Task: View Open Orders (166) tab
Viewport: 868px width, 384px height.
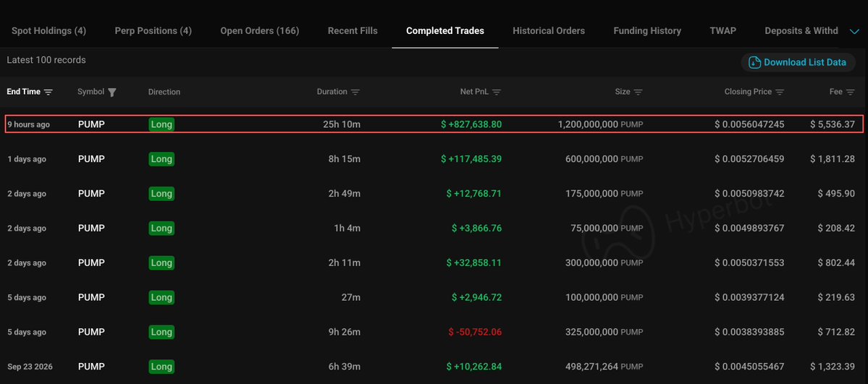Action: click(260, 31)
